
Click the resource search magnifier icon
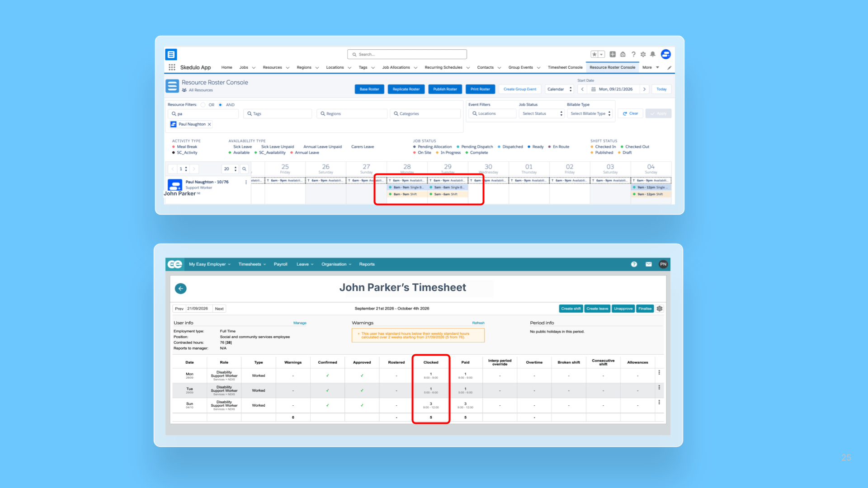pos(244,169)
